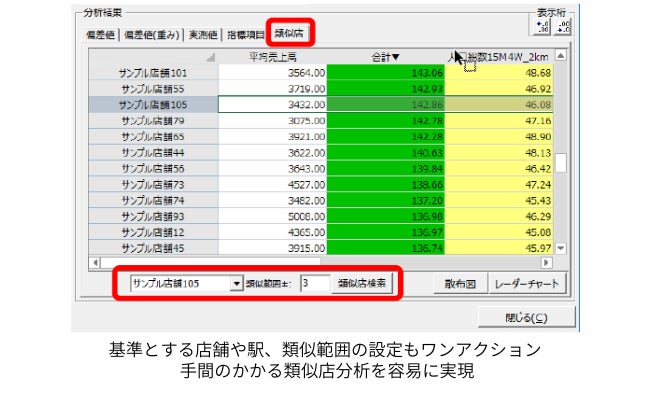This screenshot has width=650, height=400.
Task: Click green cell 140.63
Action: [386, 153]
